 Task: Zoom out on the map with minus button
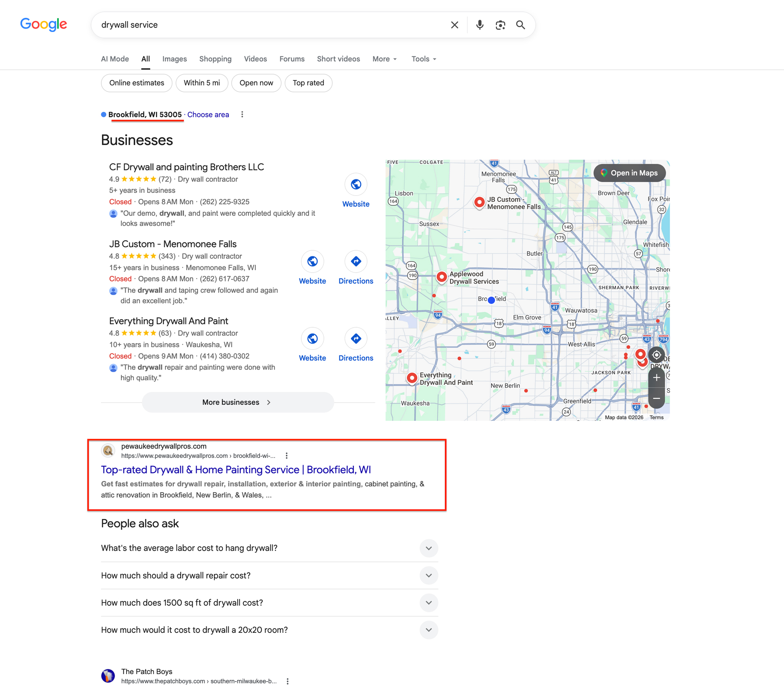656,398
